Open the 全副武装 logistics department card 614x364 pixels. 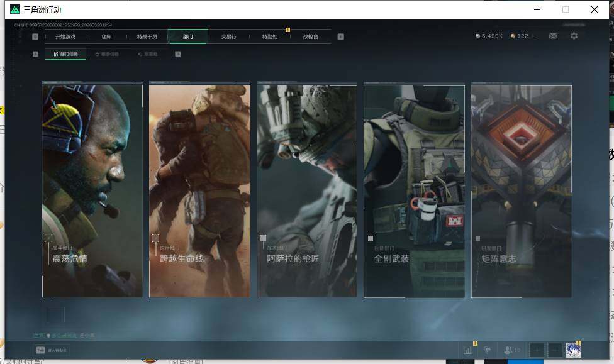coord(415,190)
